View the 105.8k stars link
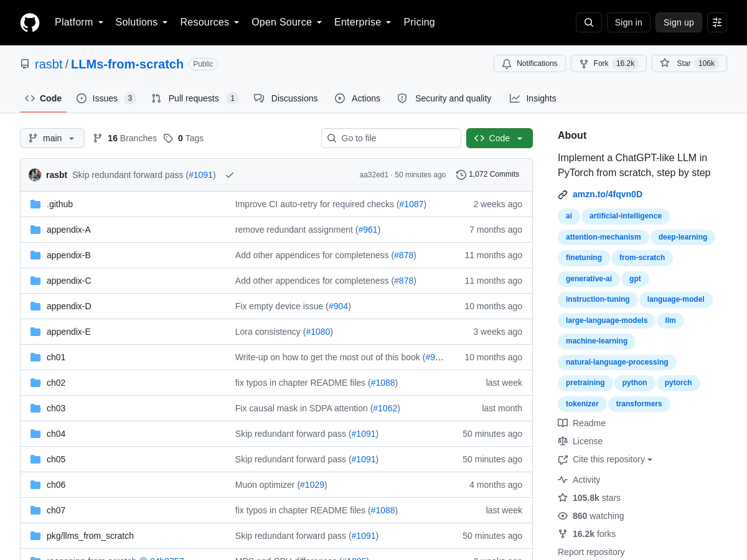 click(589, 498)
